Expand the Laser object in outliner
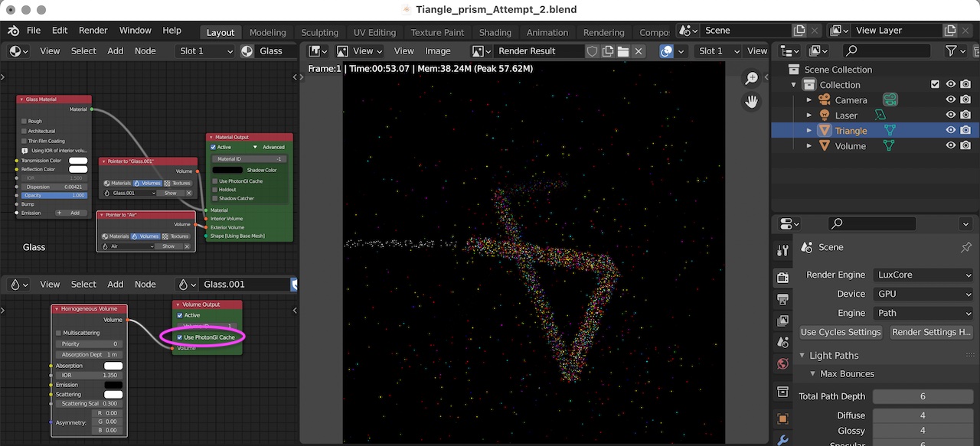 coord(809,116)
